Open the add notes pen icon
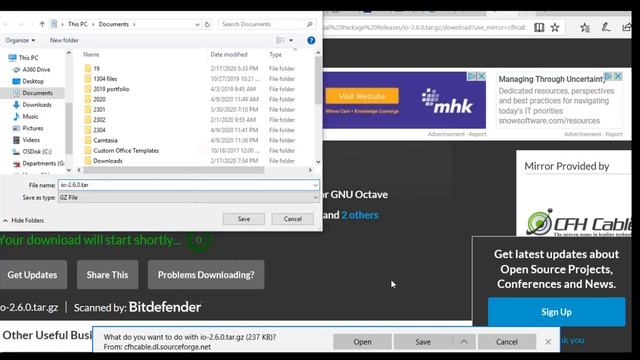The image size is (640, 360). point(606,27)
